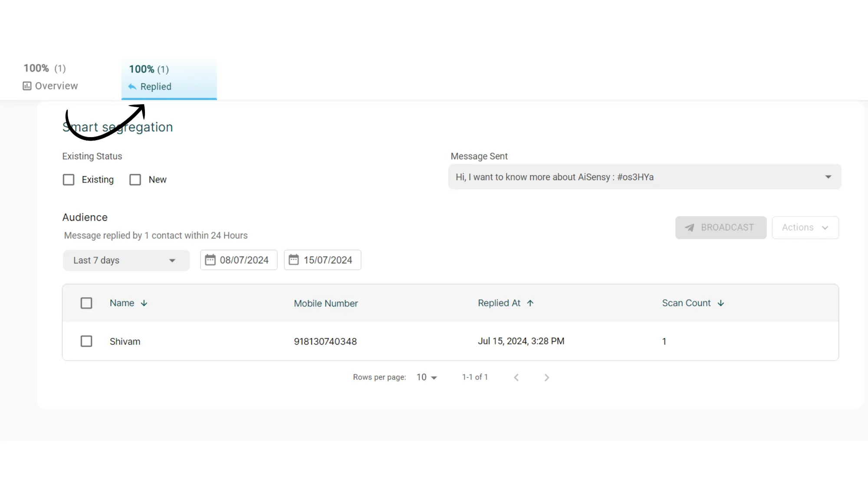Sort by the Name column arrow
The width and height of the screenshot is (868, 488).
pyautogui.click(x=144, y=303)
